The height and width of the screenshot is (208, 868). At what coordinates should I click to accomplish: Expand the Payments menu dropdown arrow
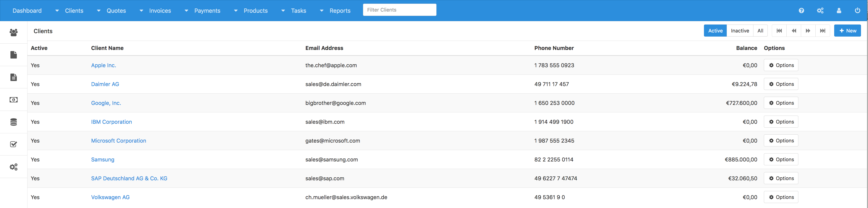pos(186,11)
